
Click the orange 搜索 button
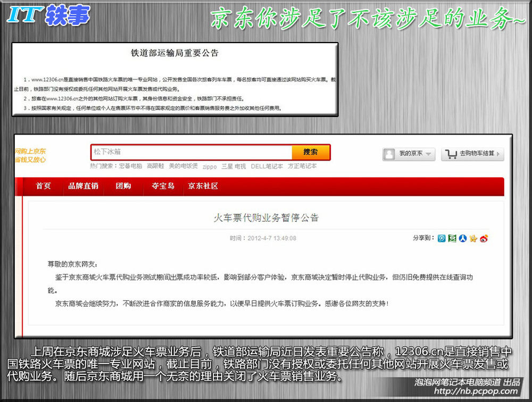(311, 152)
